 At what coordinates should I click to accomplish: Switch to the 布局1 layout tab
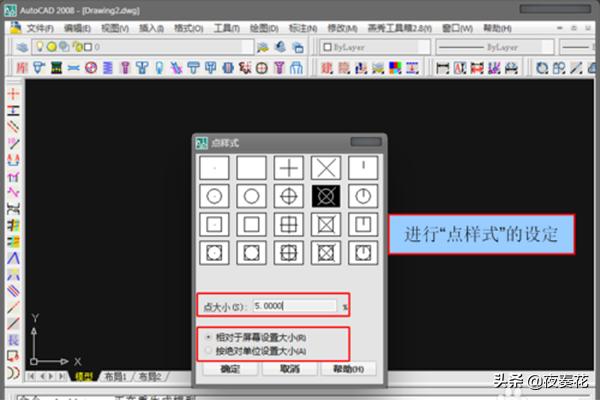115,377
